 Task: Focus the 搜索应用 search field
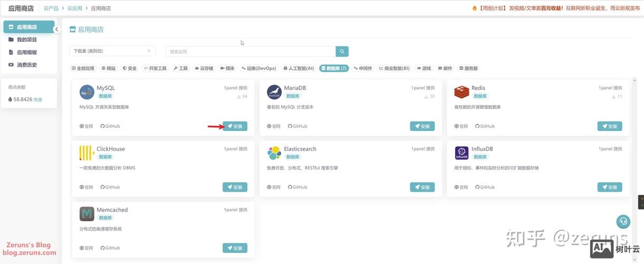(251, 51)
